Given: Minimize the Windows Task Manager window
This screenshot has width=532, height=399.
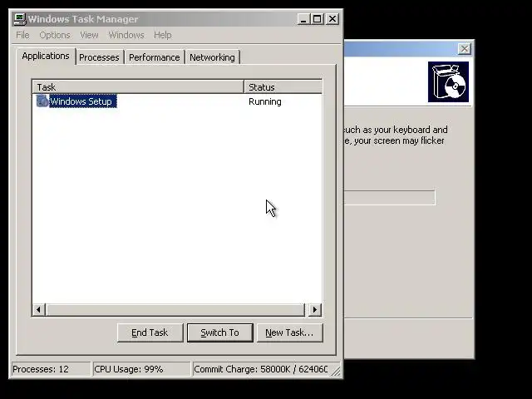Looking at the screenshot, I should coord(303,19).
